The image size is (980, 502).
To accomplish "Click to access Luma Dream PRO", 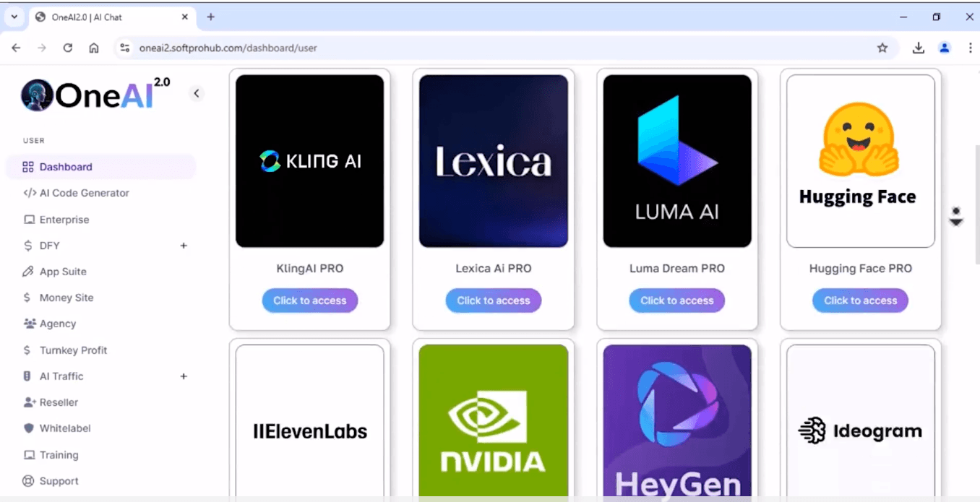I will point(677,300).
